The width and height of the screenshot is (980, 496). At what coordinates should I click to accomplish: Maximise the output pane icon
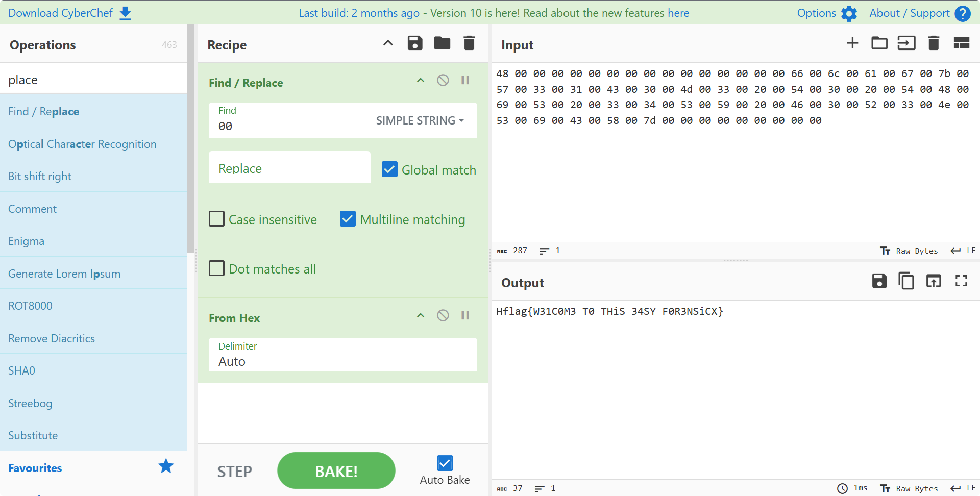tap(961, 281)
